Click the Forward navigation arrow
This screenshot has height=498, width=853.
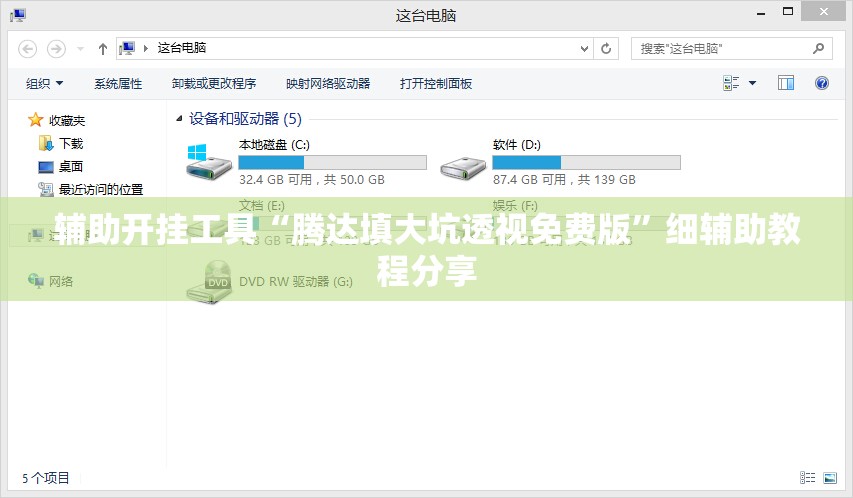tap(56, 49)
